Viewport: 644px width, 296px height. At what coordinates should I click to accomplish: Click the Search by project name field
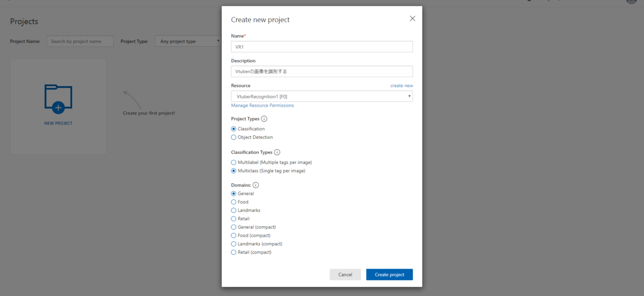tap(80, 41)
